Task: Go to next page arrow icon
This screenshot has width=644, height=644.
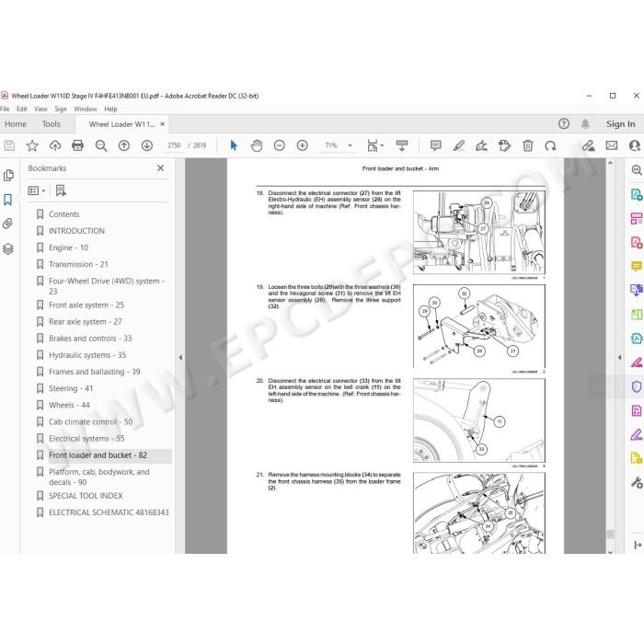Action: (147, 145)
